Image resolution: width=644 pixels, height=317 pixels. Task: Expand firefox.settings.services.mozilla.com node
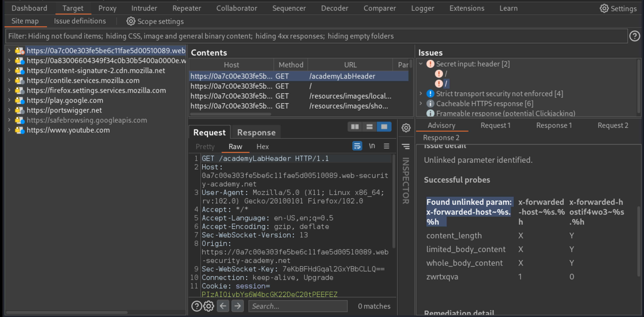pyautogui.click(x=9, y=90)
